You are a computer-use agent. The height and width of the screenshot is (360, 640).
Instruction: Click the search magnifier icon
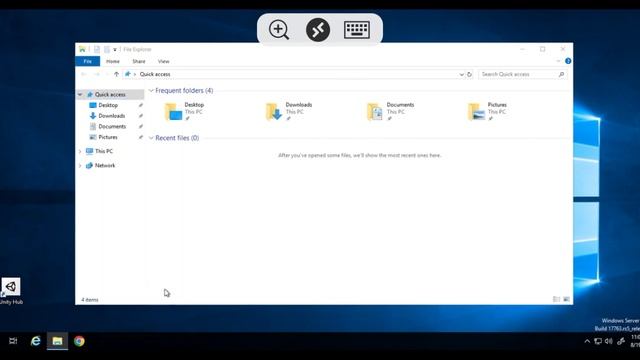click(561, 74)
